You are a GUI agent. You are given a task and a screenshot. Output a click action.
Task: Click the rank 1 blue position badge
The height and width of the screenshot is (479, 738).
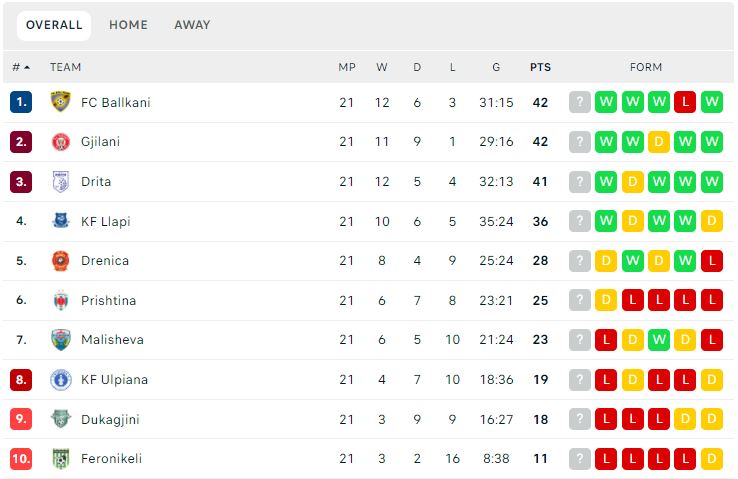(21, 102)
